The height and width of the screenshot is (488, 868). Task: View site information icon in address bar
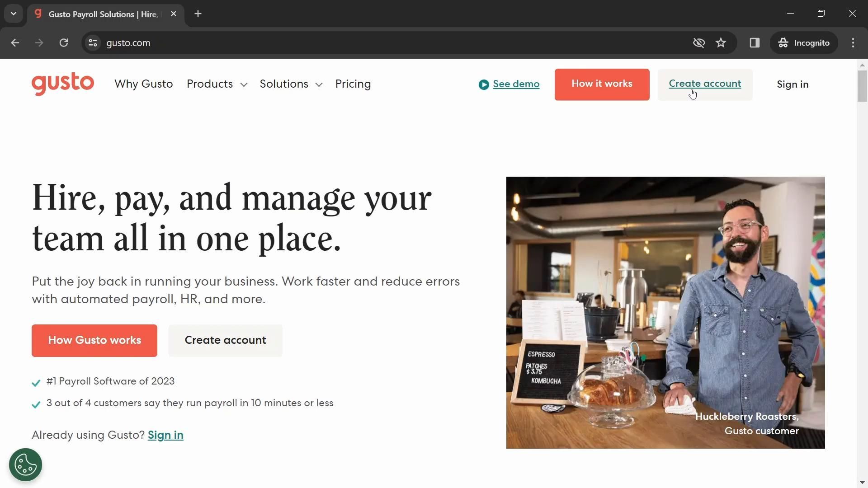point(93,43)
